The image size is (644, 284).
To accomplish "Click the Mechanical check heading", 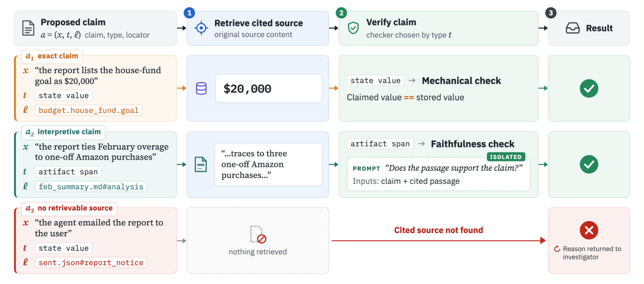I will pos(461,81).
